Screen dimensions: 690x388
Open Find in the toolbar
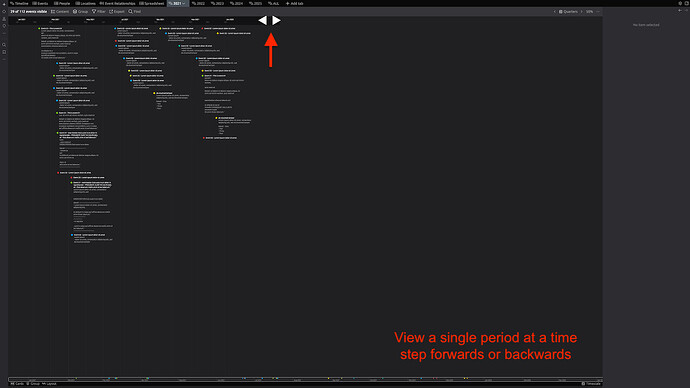click(135, 11)
